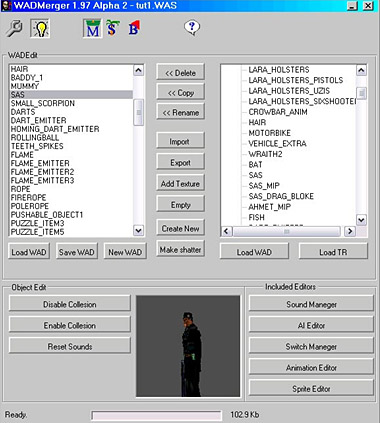This screenshot has height=423, width=380.
Task: Click the SAS soldier preview image
Action: 188,346
